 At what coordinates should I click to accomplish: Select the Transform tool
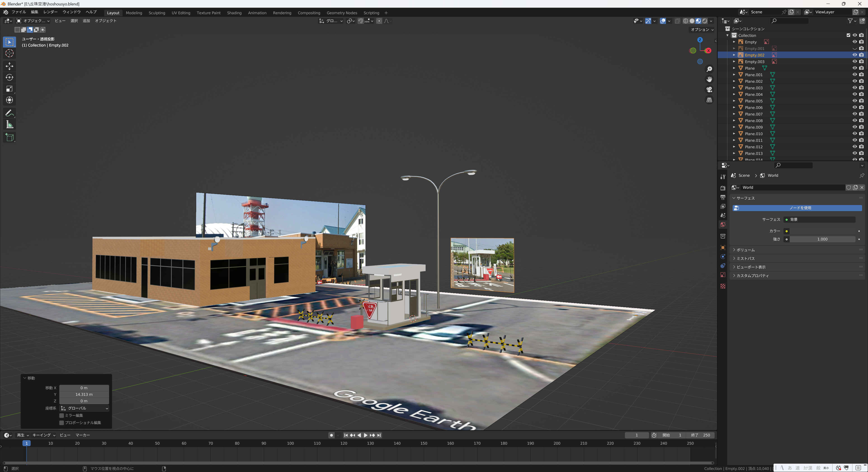(x=9, y=100)
